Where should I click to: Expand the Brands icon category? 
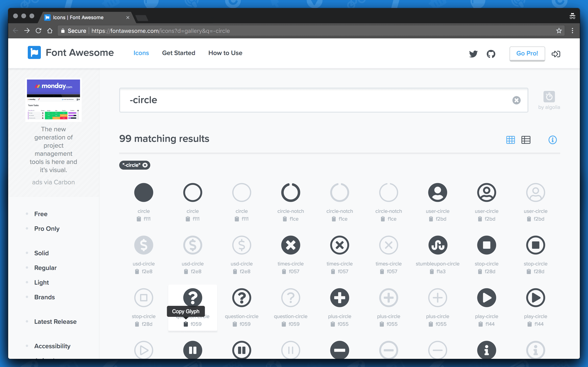(44, 296)
